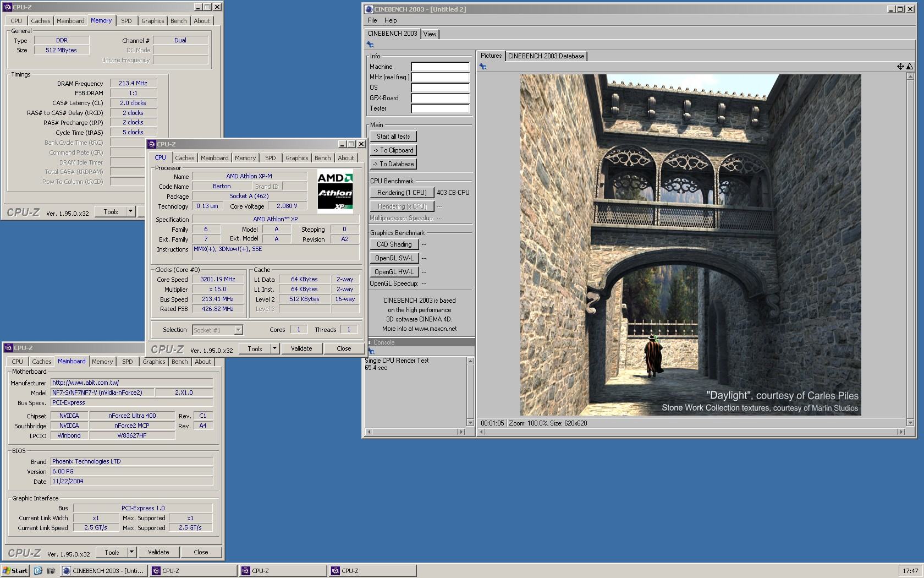The height and width of the screenshot is (578, 924).
Task: Click the blue pin icon under the CINEBENCH 2003 tab
Action: click(x=370, y=45)
